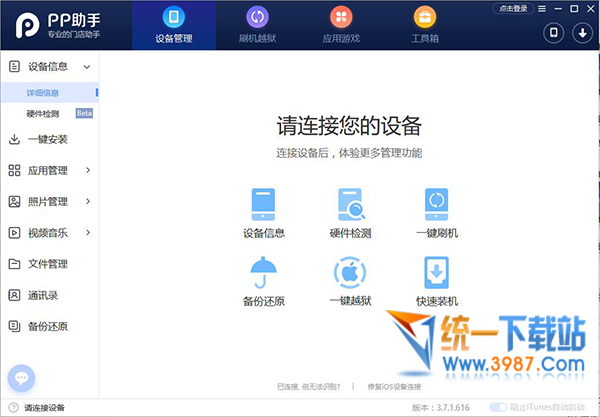The image size is (600, 417).
Task: Click the phone device icon at top right
Action: click(554, 33)
